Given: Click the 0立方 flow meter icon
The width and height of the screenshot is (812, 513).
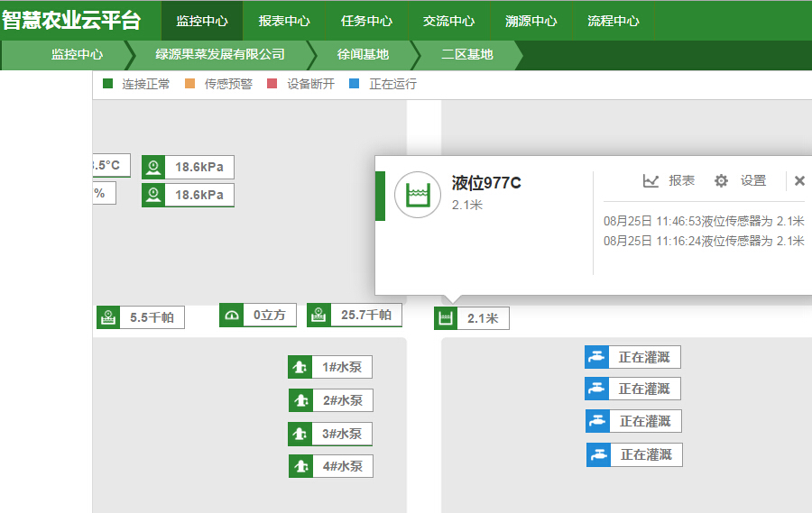Looking at the screenshot, I should (x=232, y=316).
